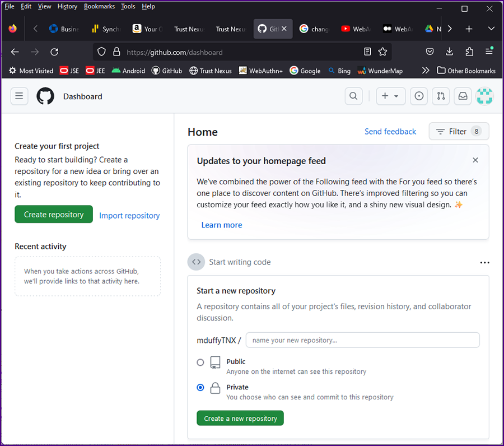Switch to the Google Drive tab
The height and width of the screenshot is (446, 504).
pos(432,29)
